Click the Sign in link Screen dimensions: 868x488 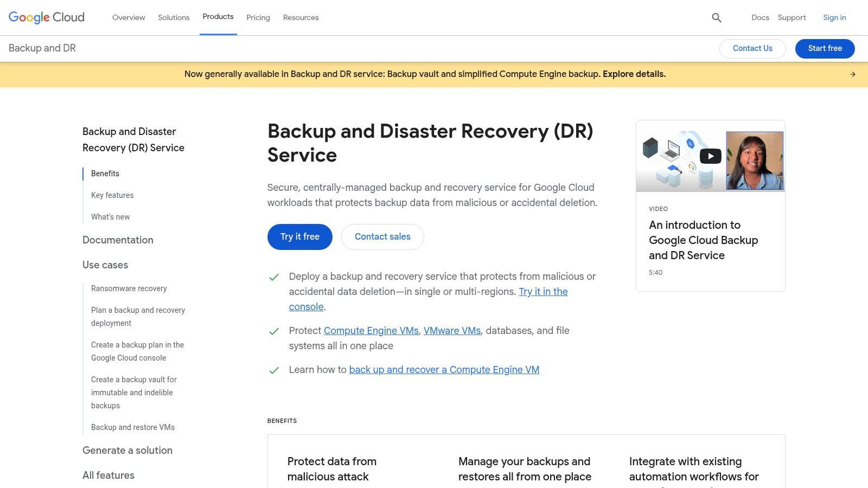[x=834, y=17]
